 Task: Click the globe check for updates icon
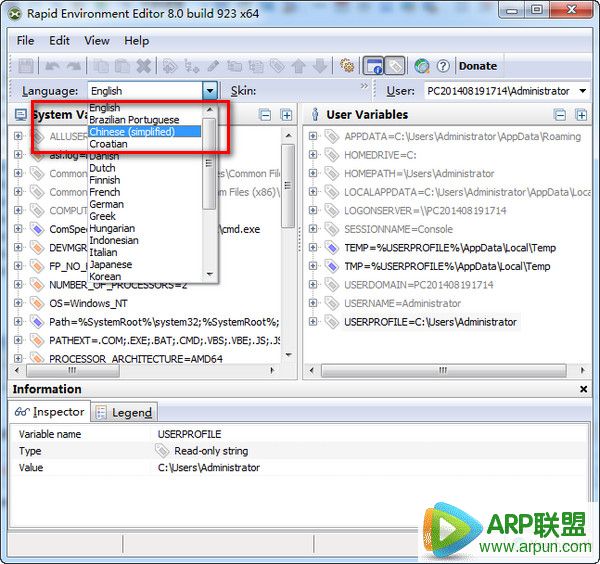coord(422,66)
